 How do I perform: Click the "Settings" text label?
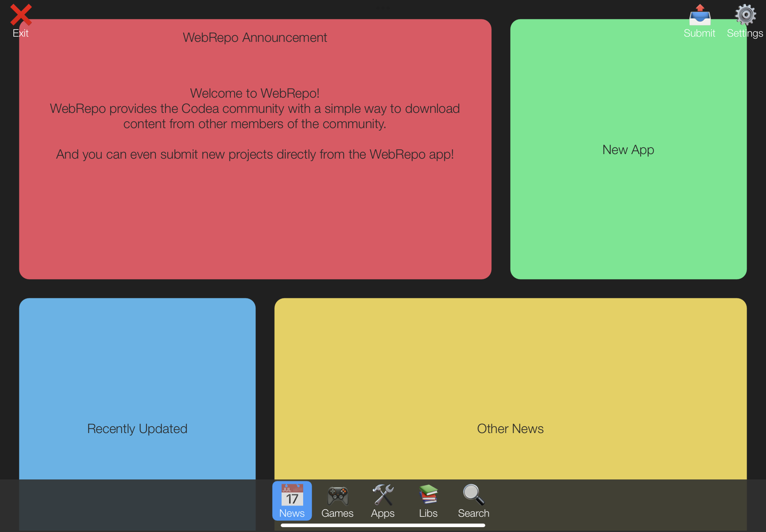click(745, 33)
